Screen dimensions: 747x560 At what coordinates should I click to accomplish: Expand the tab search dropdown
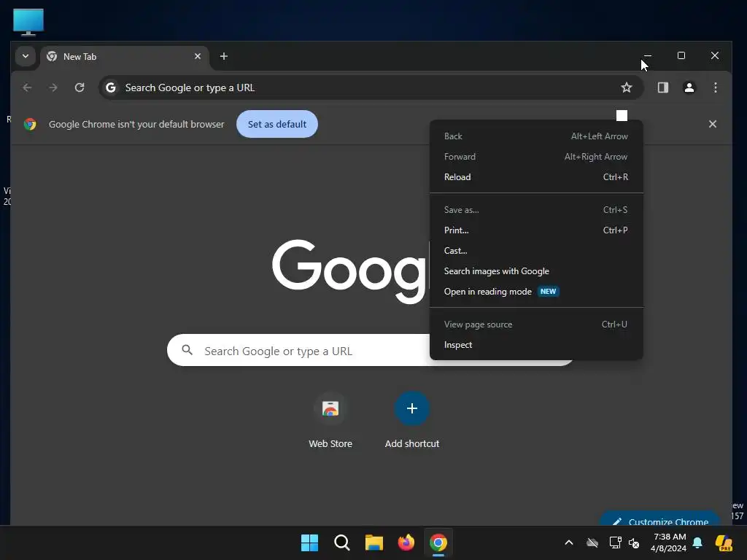pos(26,56)
